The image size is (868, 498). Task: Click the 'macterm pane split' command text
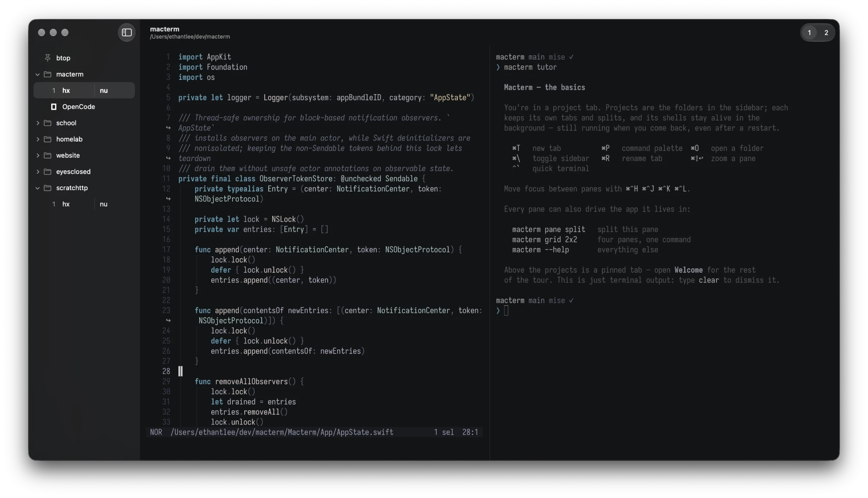pos(549,230)
